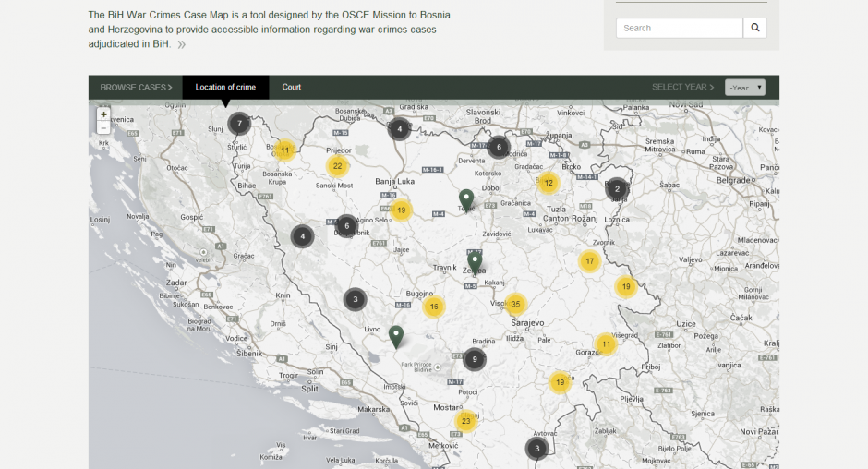Viewport: 868px width, 469px height.
Task: Zoom out the map with minus button
Action: (x=103, y=128)
